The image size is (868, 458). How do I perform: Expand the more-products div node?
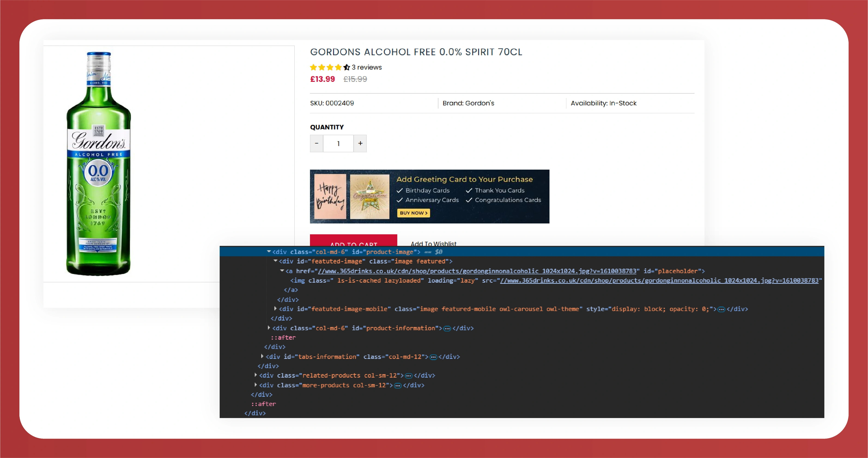pyautogui.click(x=256, y=385)
